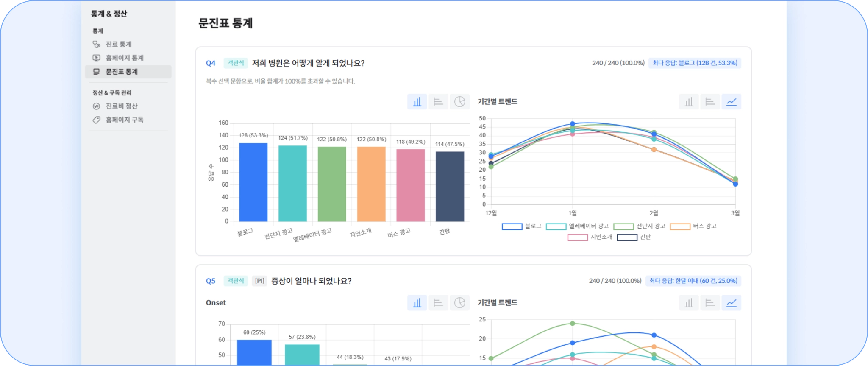868x366 pixels.
Task: Toggle 엘레베이터 광고 legend swatch in Q4 trend
Action: [556, 226]
